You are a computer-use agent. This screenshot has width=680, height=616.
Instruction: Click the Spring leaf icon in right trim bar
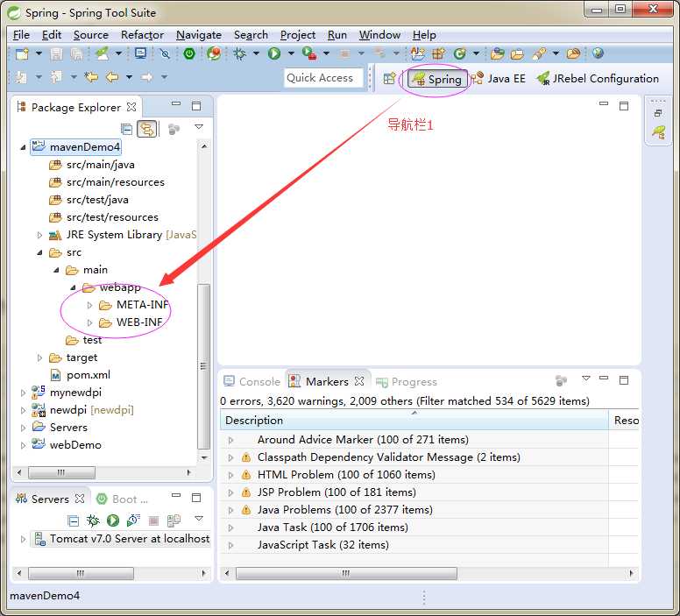point(658,132)
